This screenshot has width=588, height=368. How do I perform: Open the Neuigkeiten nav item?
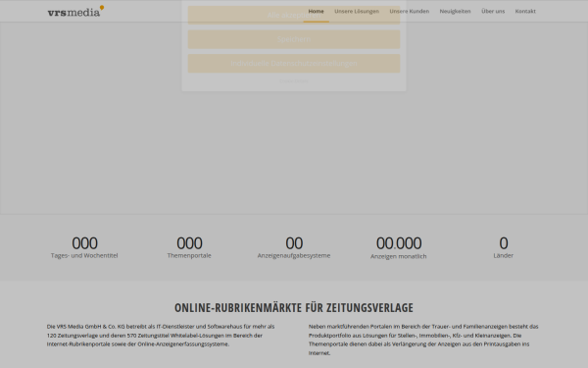click(455, 11)
